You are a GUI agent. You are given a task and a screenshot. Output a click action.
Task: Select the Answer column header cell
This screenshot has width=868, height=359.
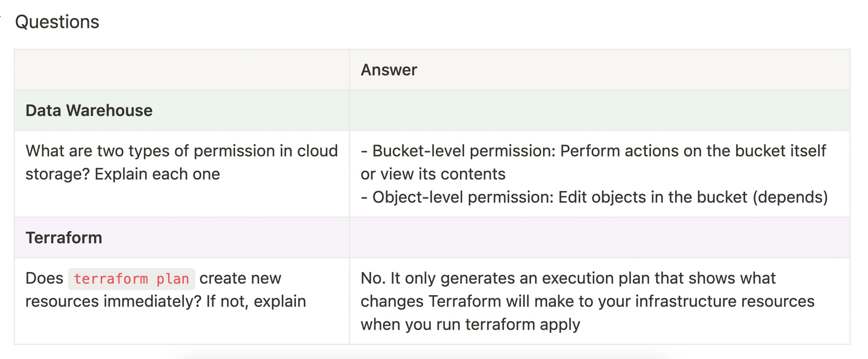click(389, 70)
